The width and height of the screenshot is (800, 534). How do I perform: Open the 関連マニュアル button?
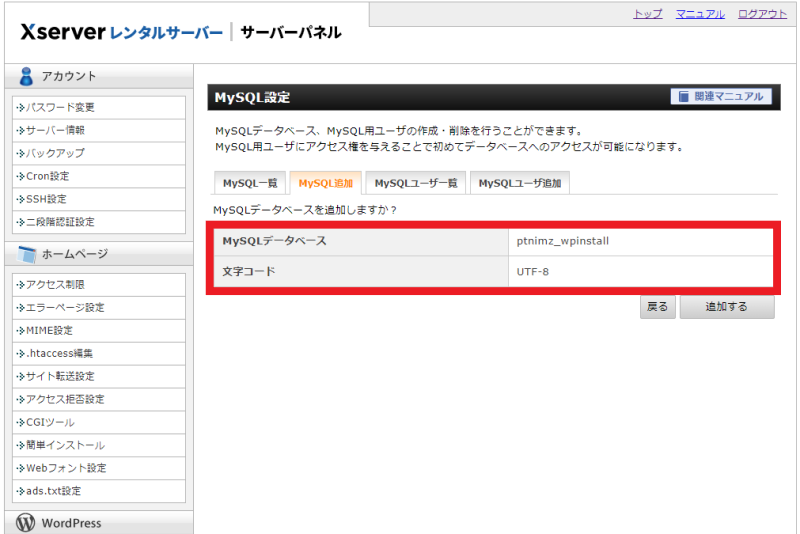coord(721,96)
